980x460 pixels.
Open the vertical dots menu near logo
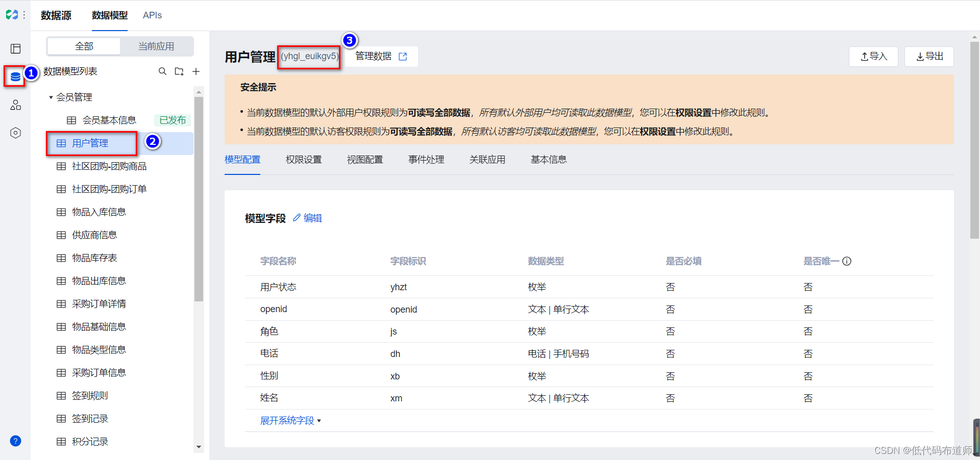point(24,15)
